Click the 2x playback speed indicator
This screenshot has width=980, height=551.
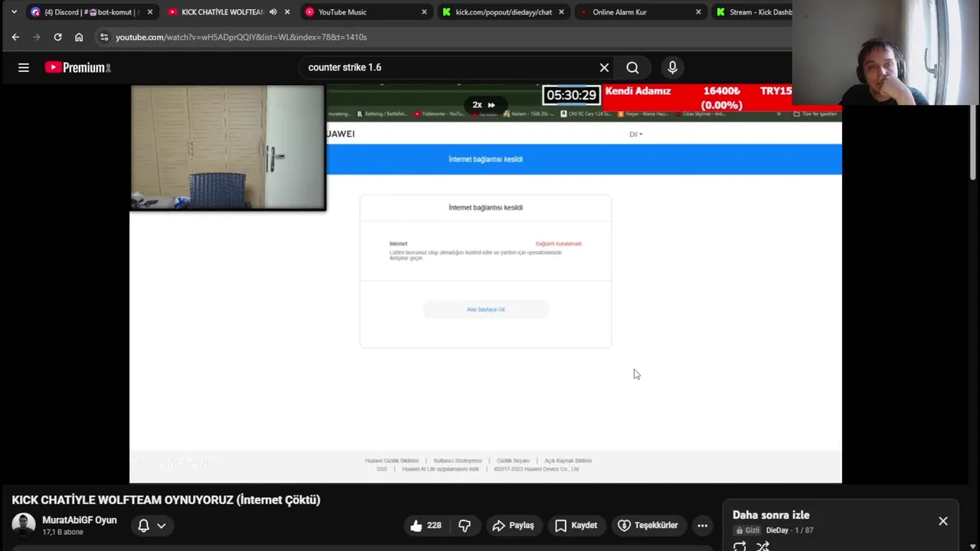click(484, 105)
